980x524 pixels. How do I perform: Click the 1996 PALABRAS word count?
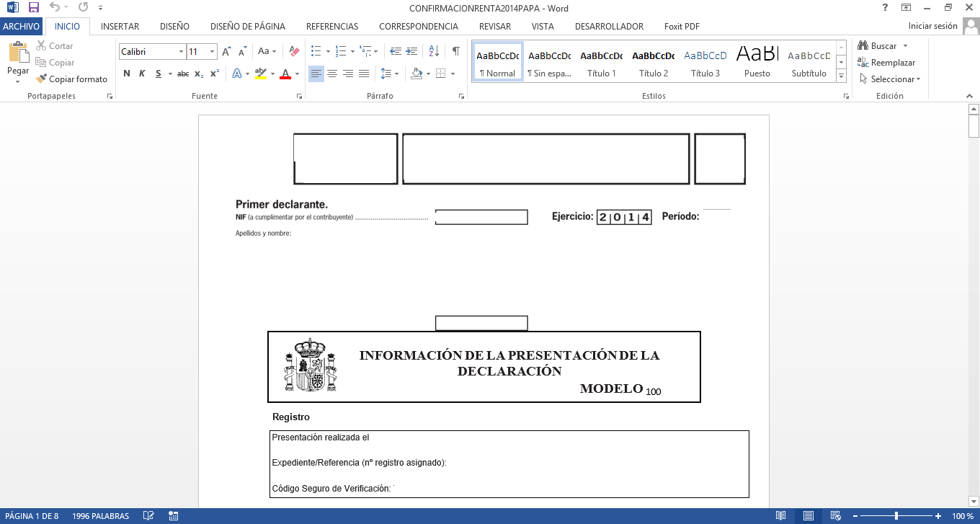[x=101, y=516]
